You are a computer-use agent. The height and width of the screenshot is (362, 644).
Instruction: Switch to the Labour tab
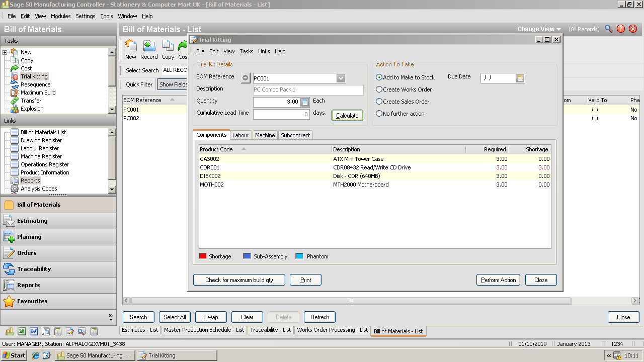click(x=240, y=135)
